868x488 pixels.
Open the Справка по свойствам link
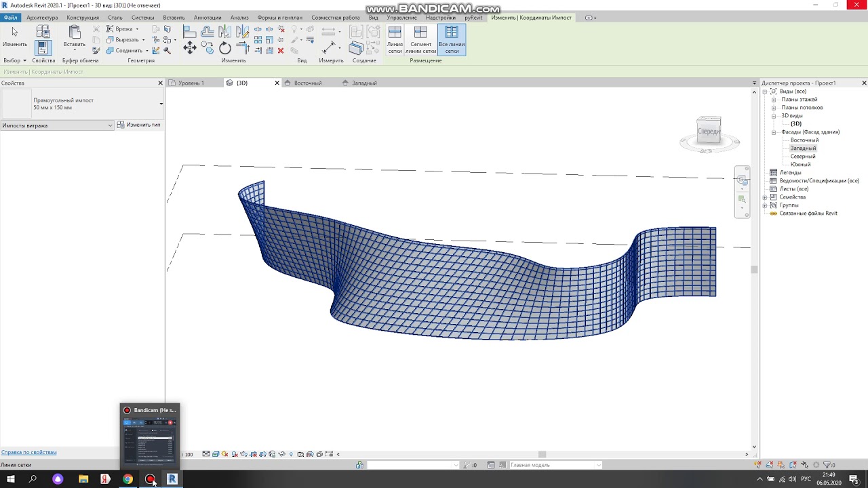[28, 452]
